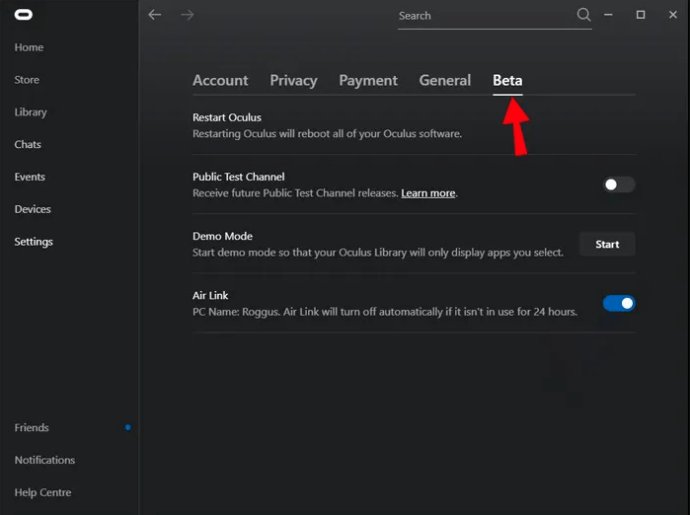This screenshot has height=515, width=690.
Task: Go back with the back arrow
Action: (x=154, y=15)
